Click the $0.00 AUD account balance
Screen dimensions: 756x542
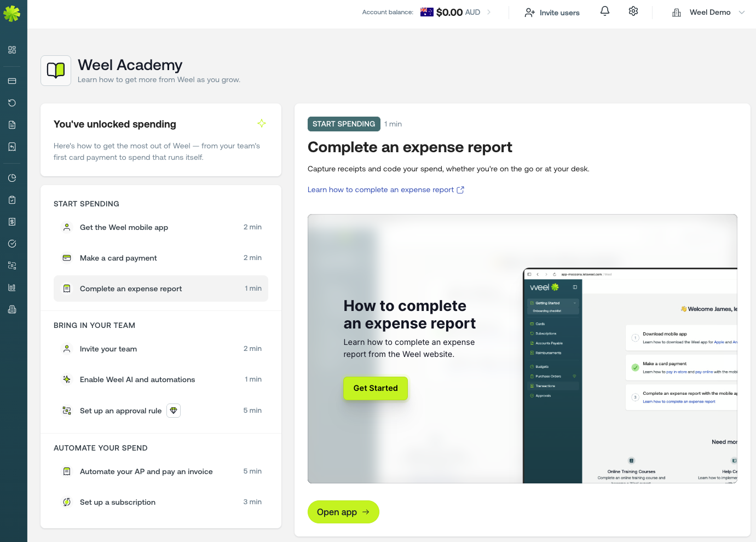[x=458, y=12]
